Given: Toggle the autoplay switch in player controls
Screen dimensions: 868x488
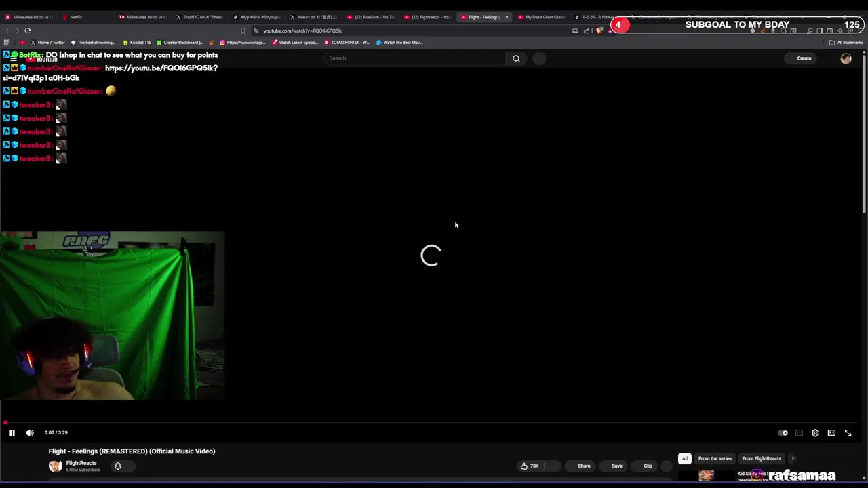Looking at the screenshot, I should click(783, 433).
